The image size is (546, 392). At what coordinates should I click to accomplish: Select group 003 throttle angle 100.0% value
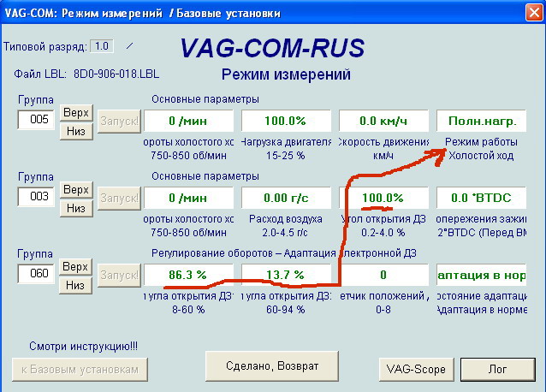[383, 198]
